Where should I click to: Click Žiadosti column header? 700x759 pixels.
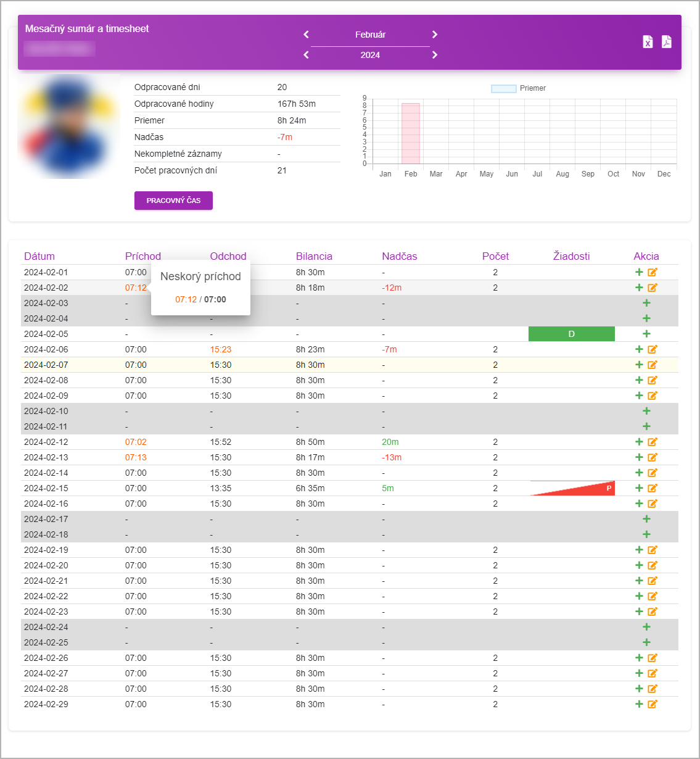pyautogui.click(x=572, y=256)
